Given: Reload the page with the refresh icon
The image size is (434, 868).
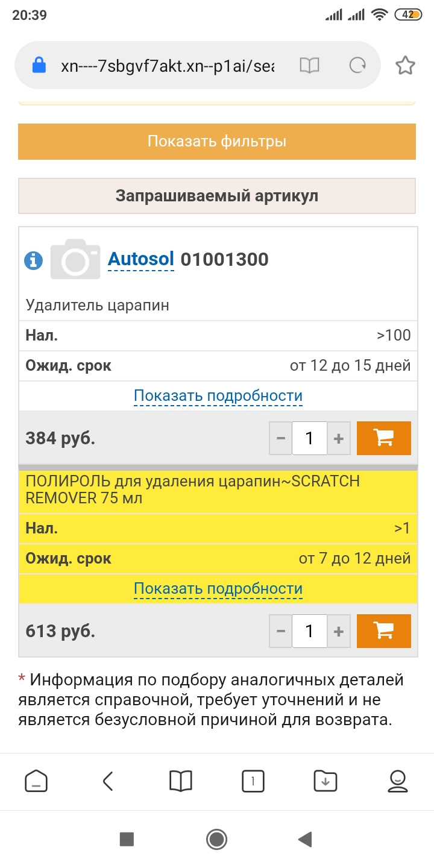Looking at the screenshot, I should click(357, 66).
